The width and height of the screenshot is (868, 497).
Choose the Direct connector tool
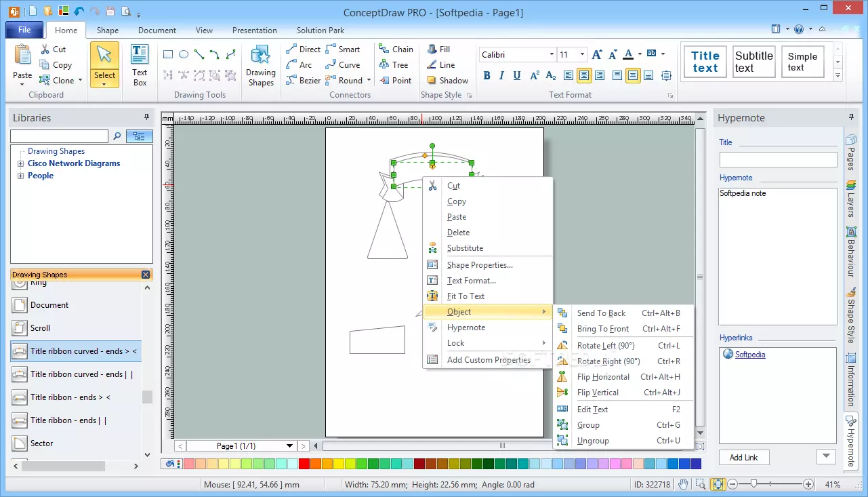click(303, 49)
